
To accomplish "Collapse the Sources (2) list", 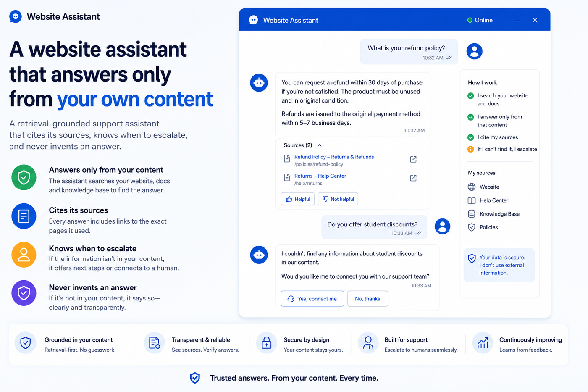I will pos(320,145).
